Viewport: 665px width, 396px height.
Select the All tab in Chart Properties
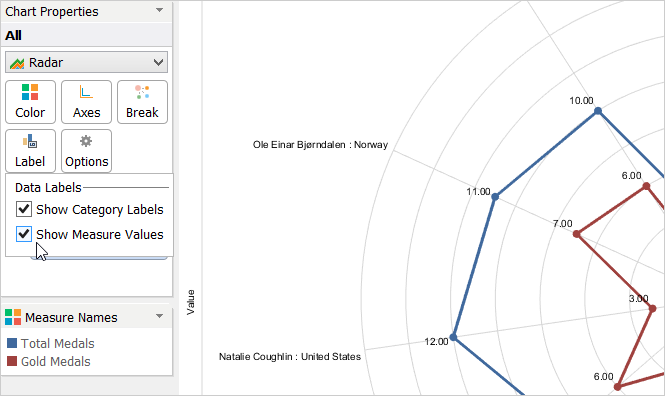point(14,35)
